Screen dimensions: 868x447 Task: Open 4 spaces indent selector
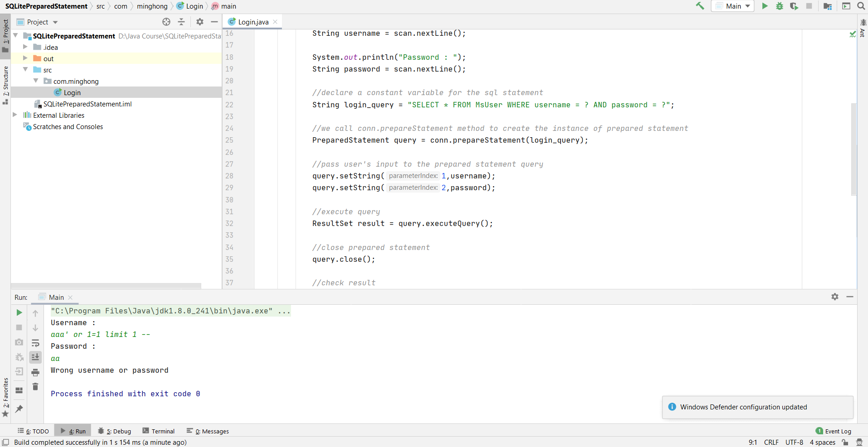[822, 442]
